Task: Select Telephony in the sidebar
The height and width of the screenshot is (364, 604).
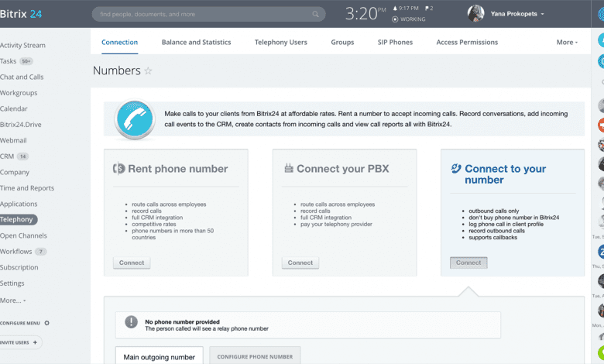Action: [17, 219]
